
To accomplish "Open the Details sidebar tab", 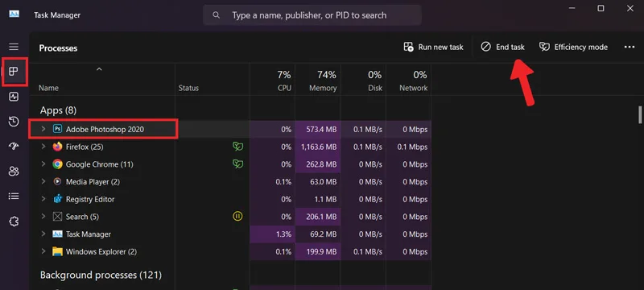I will 14,197.
